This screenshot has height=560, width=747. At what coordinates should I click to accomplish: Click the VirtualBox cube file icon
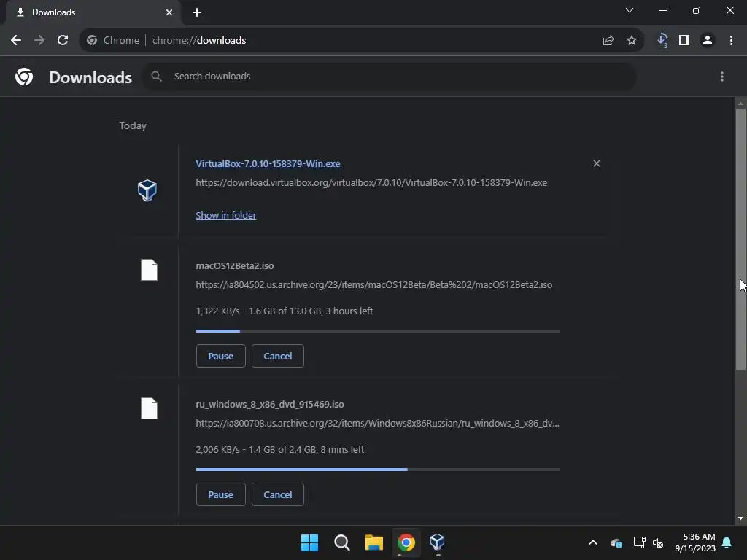tap(147, 190)
